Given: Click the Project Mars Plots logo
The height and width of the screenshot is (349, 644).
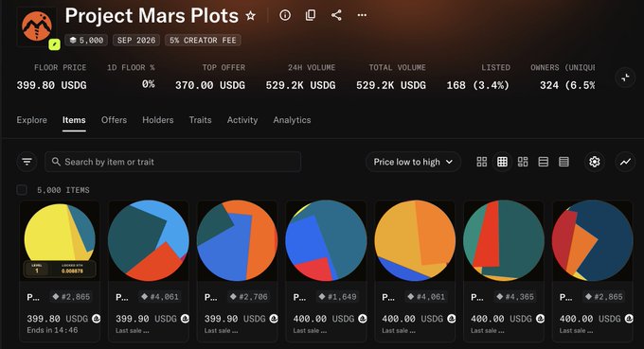Looking at the screenshot, I should tap(37, 26).
